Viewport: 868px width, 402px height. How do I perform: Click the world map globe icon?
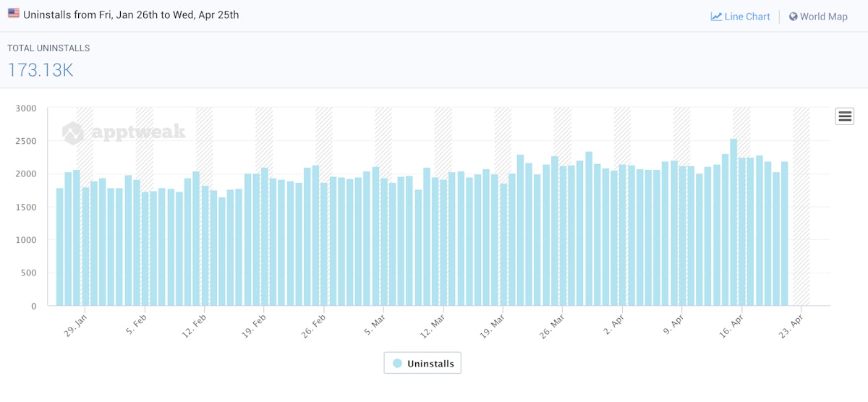click(793, 17)
